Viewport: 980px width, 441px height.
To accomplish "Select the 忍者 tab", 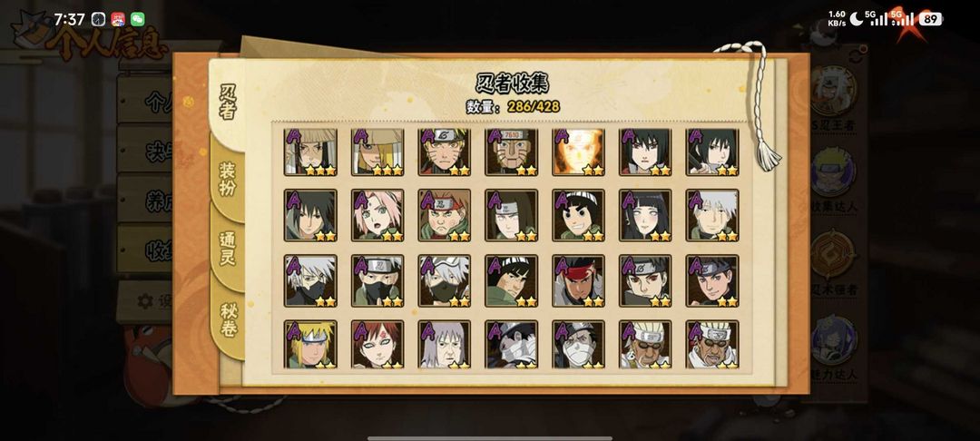I will (227, 103).
